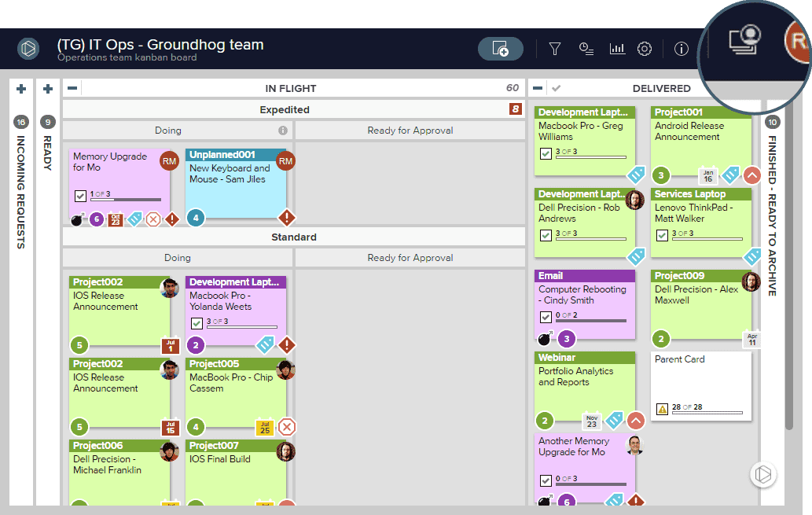Click Ready for Approval header under Expedited
The width and height of the screenshot is (812, 515).
point(410,131)
